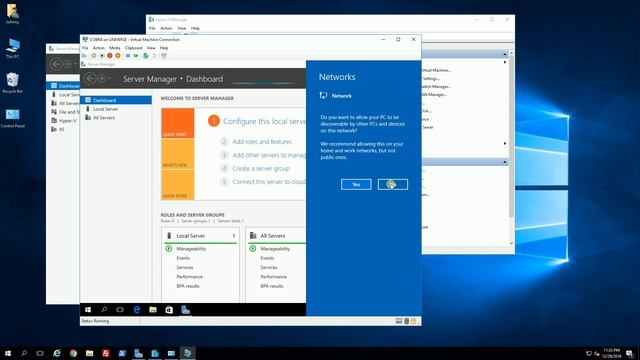
Task: Select the Learn More tile
Action: coord(178,184)
